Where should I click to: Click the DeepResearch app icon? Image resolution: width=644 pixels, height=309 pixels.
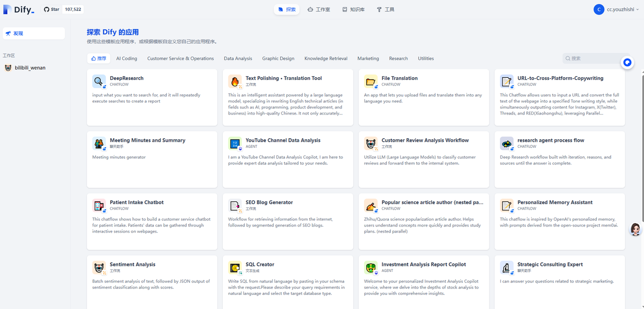pos(99,81)
